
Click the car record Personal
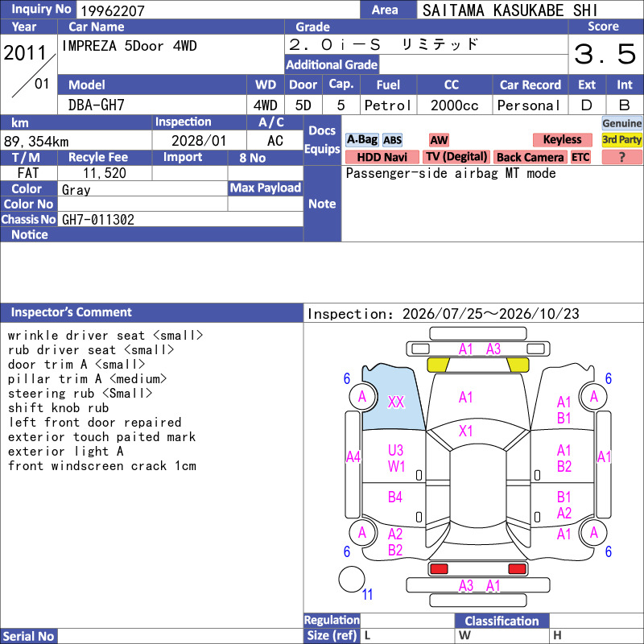coord(529,105)
